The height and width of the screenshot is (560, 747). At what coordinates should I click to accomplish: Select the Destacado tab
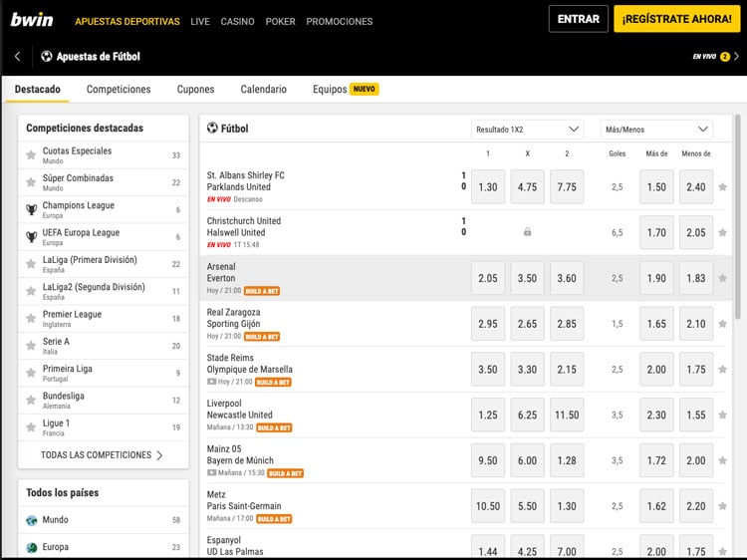(x=38, y=89)
